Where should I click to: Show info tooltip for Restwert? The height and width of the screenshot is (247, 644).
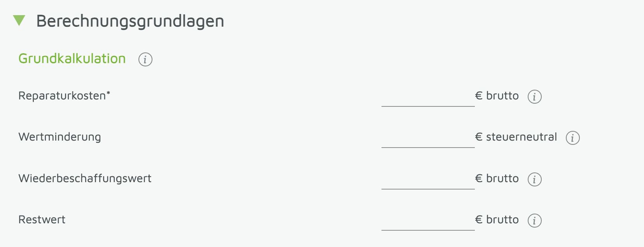coord(535,220)
